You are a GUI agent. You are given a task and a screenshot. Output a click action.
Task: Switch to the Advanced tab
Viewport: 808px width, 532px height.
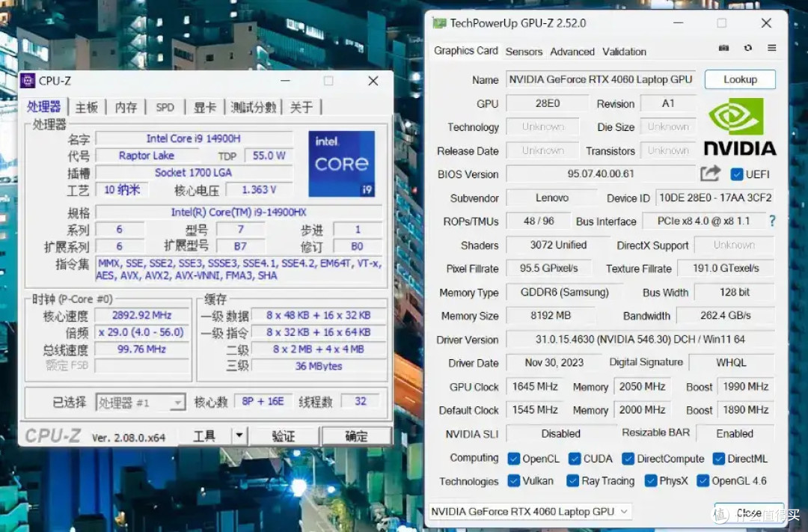pyautogui.click(x=572, y=52)
